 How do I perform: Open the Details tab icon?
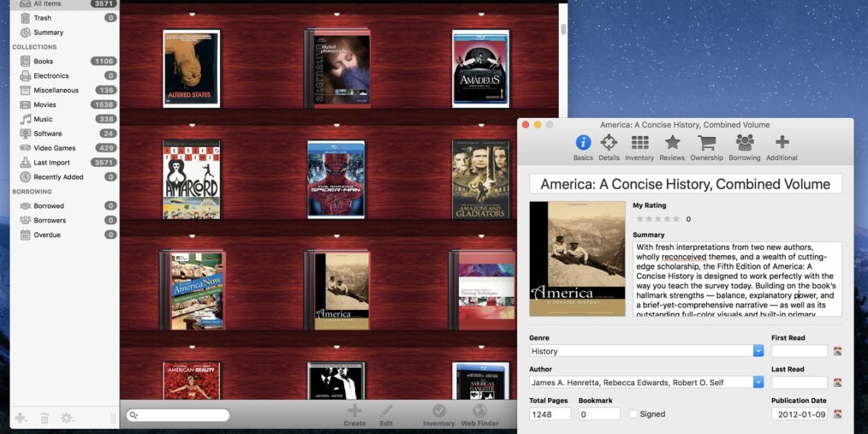608,143
